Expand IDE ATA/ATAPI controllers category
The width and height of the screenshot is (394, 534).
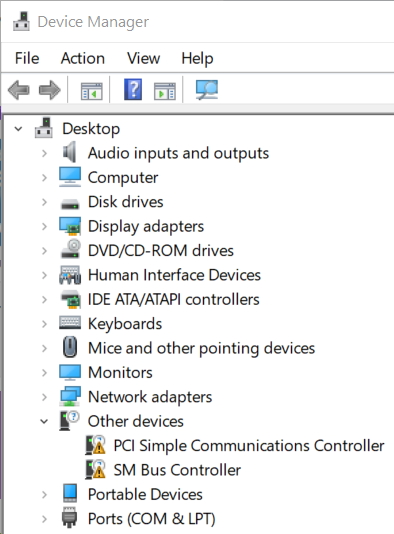coord(44,300)
